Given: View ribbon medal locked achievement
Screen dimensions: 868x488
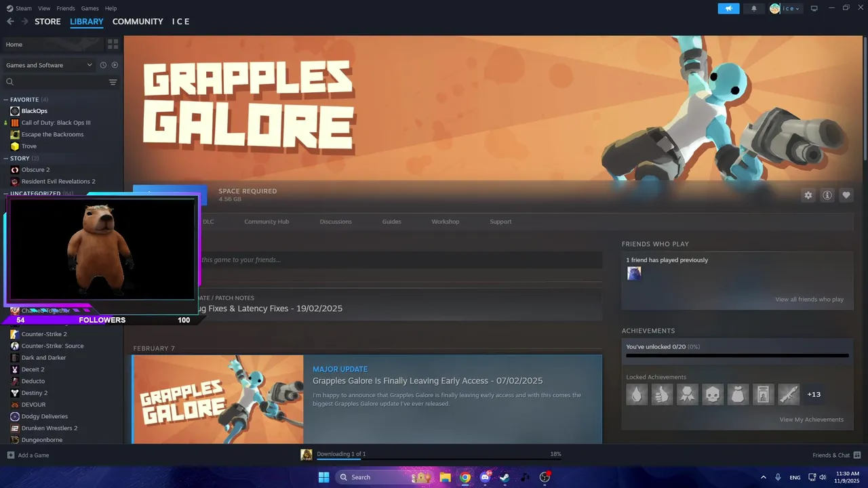Looking at the screenshot, I should pos(688,394).
